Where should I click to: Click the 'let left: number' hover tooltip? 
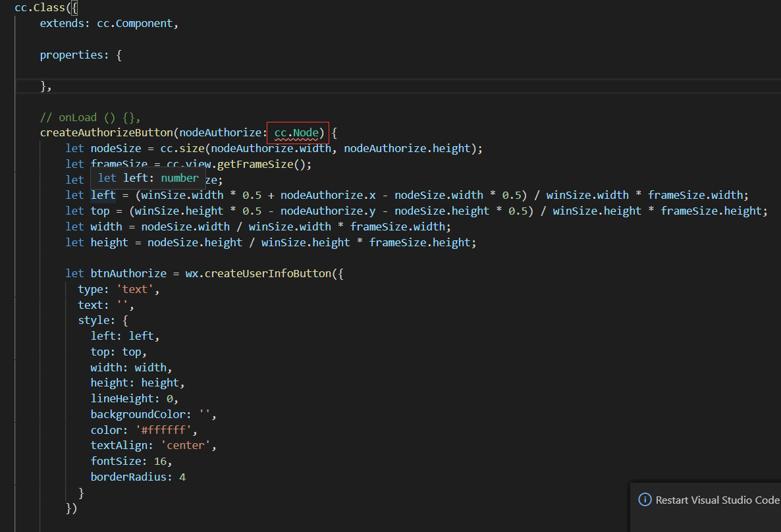pos(148,178)
